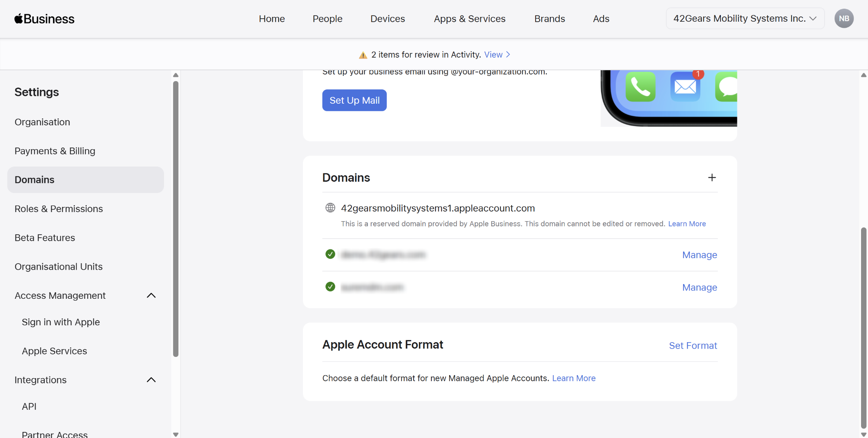The width and height of the screenshot is (868, 438).
Task: Click Manage for the first blurred domain
Action: 700,255
